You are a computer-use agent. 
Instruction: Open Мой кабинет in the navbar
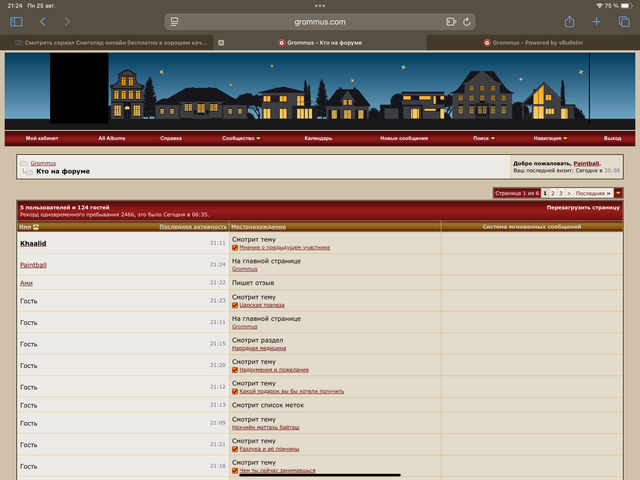click(x=42, y=138)
